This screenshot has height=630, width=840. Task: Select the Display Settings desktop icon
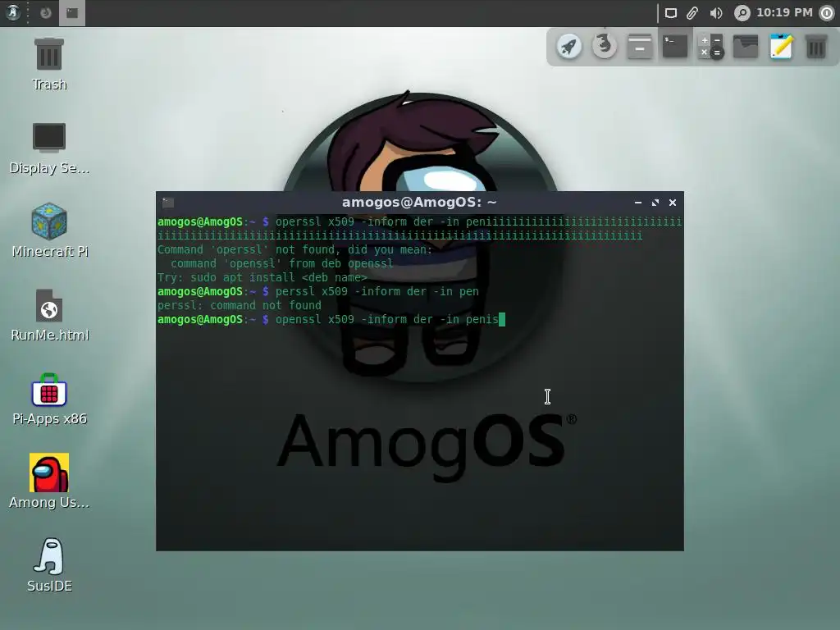(49, 148)
